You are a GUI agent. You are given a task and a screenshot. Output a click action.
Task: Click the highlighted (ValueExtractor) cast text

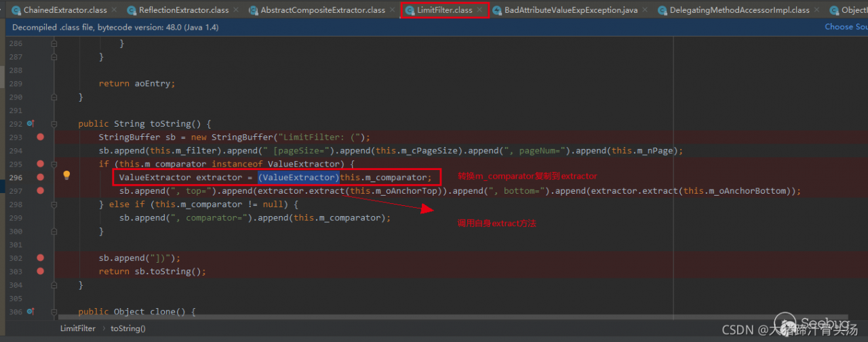coord(298,177)
